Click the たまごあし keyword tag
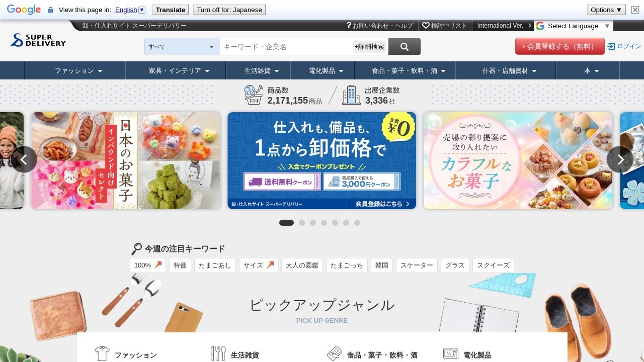644x362 pixels. coord(215,265)
